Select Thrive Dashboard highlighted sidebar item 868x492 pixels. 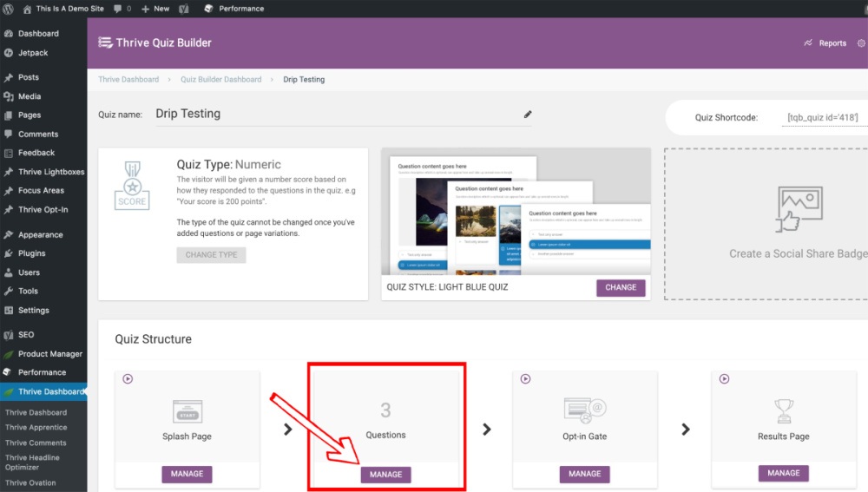[x=44, y=392]
